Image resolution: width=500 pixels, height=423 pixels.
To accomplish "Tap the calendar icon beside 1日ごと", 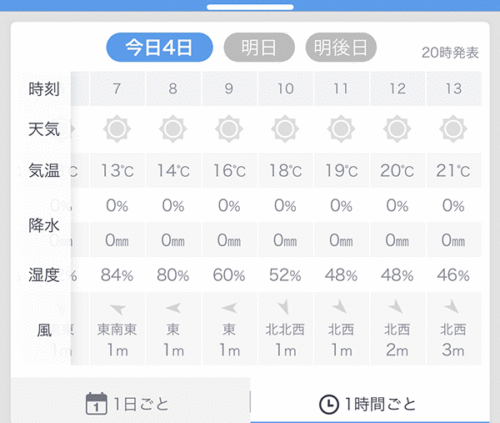I will click(x=96, y=403).
